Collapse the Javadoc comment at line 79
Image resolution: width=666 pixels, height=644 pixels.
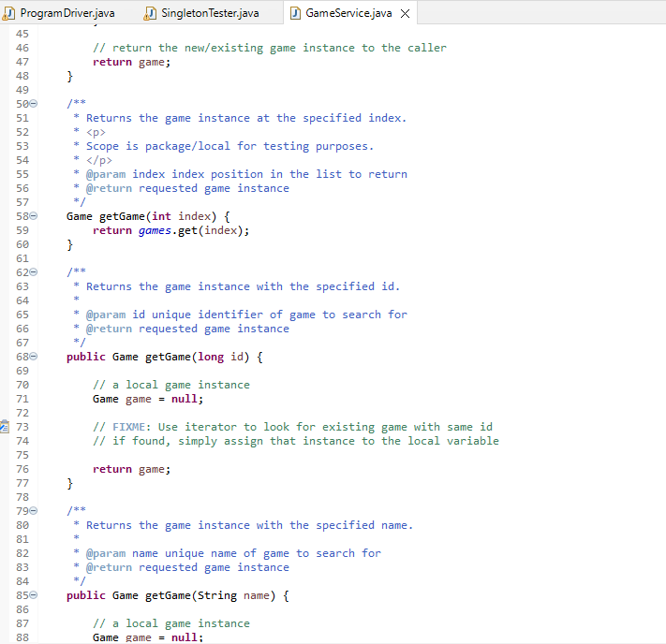click(34, 511)
